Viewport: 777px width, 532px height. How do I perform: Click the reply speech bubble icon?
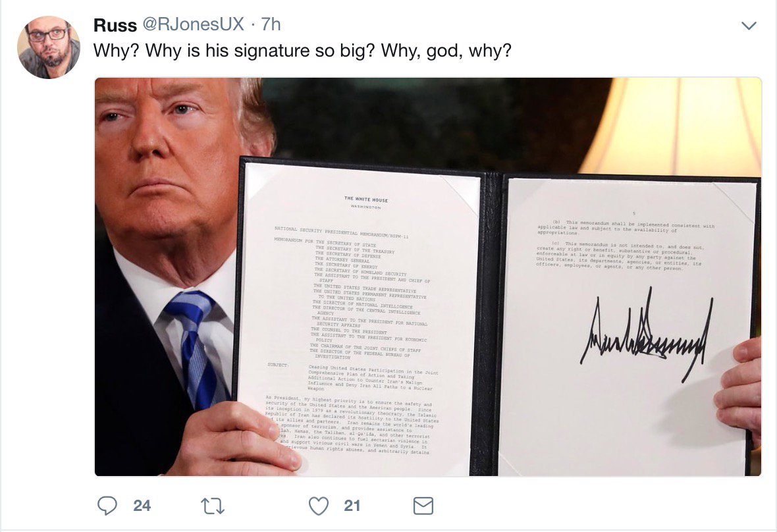pyautogui.click(x=107, y=506)
